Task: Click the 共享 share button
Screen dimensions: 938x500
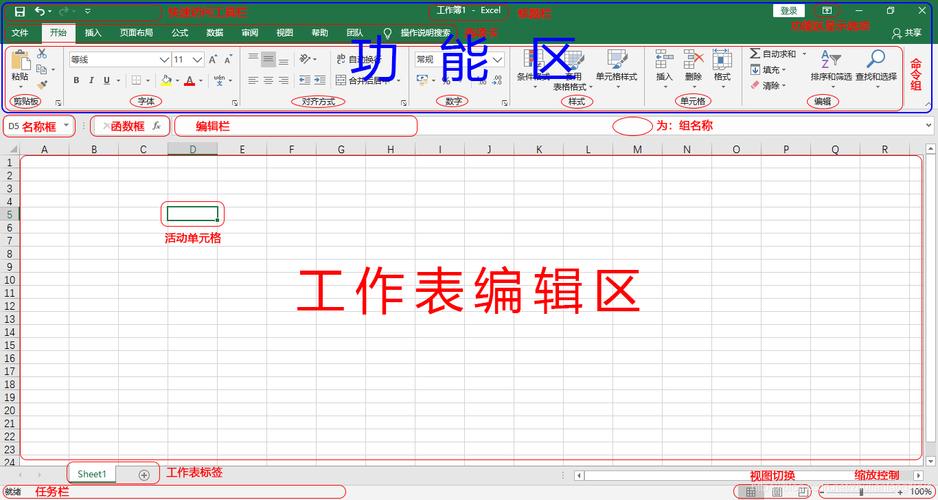Action: tap(907, 33)
